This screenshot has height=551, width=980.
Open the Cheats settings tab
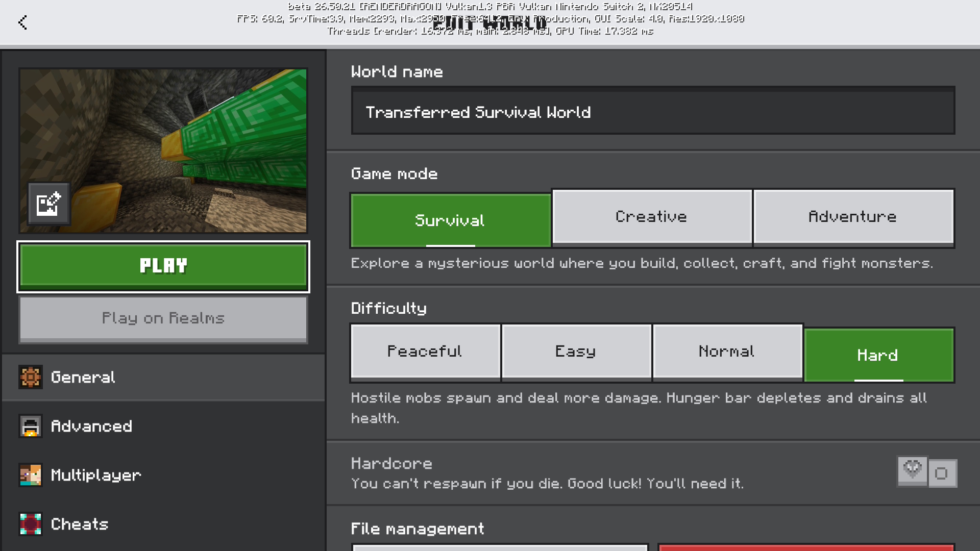(x=163, y=524)
